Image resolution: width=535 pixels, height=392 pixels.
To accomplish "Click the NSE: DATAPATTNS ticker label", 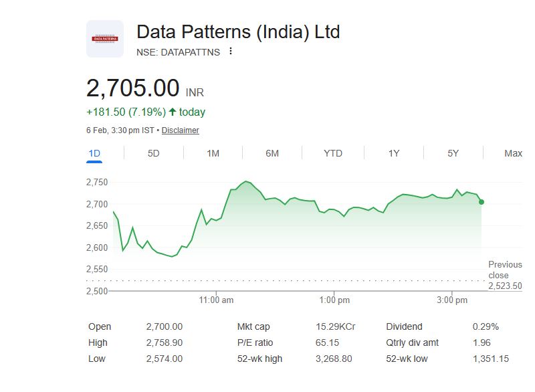I will [178, 52].
